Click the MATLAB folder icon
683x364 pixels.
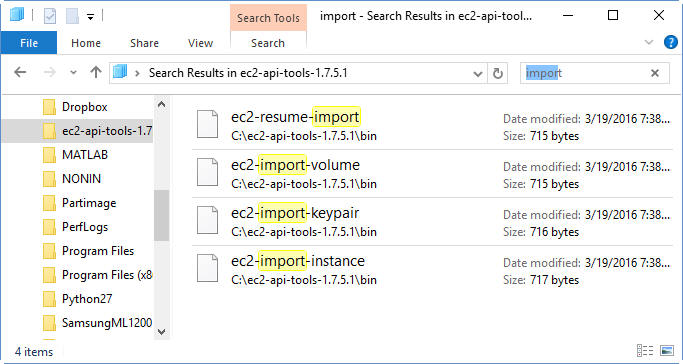click(50, 155)
